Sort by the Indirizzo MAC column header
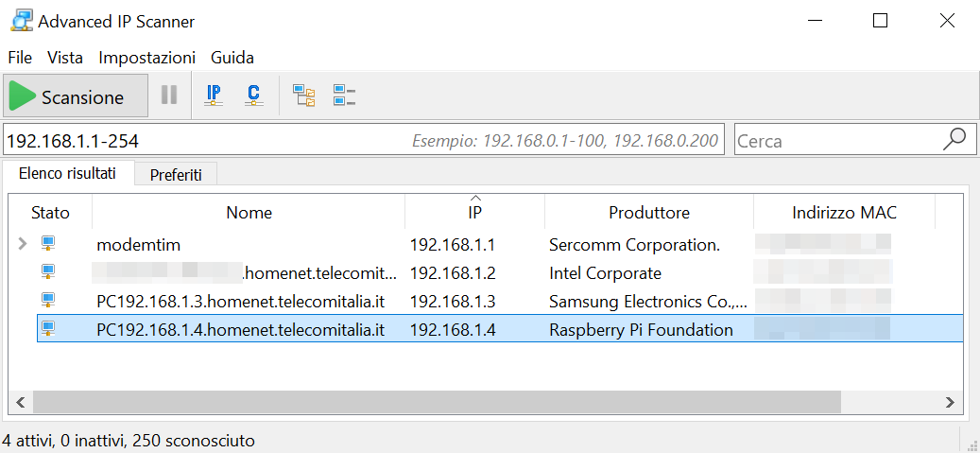Image resolution: width=980 pixels, height=453 pixels. pyautogui.click(x=844, y=213)
